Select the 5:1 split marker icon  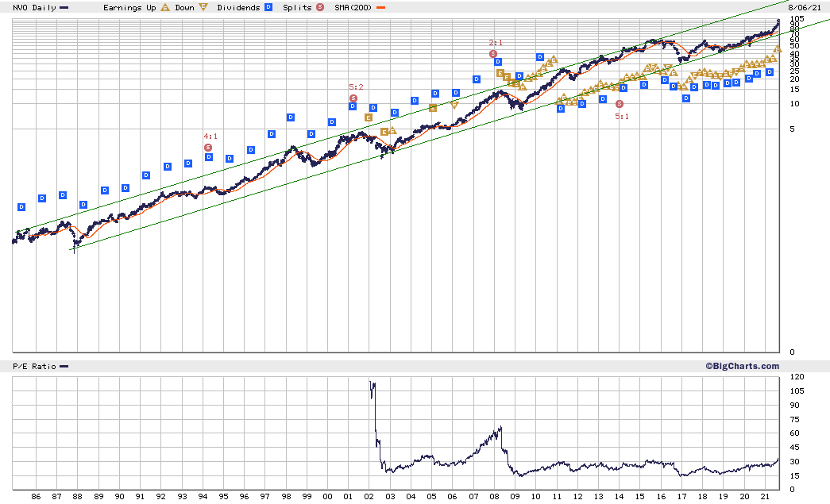(620, 104)
